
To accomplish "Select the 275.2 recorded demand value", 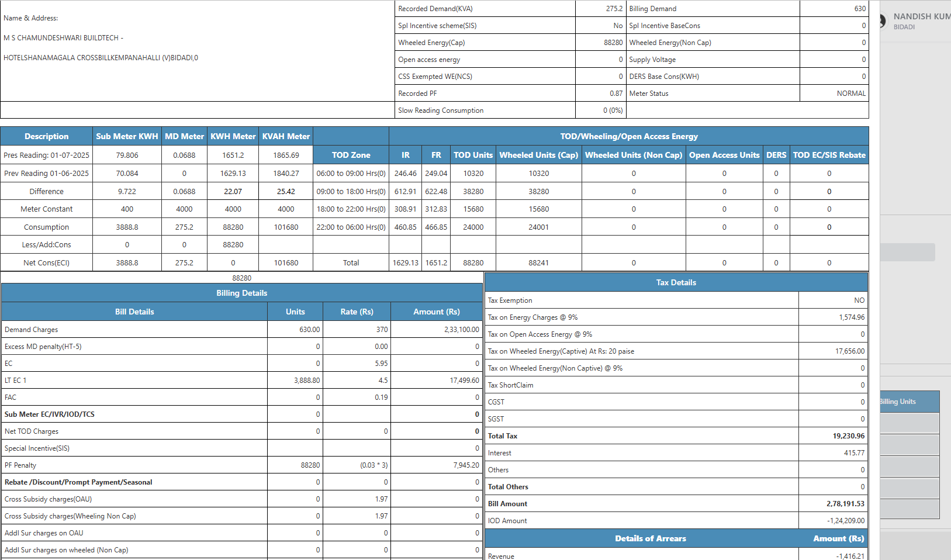I will [x=614, y=9].
